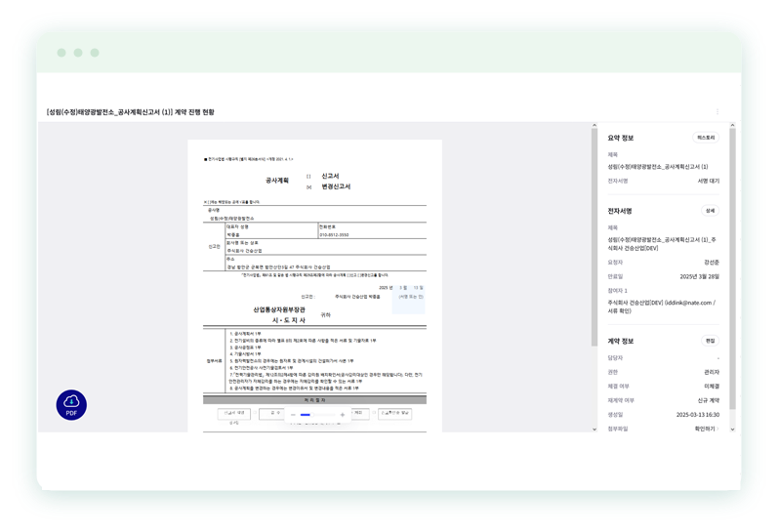
Task: Click the first dot in the window header
Action: (x=61, y=52)
